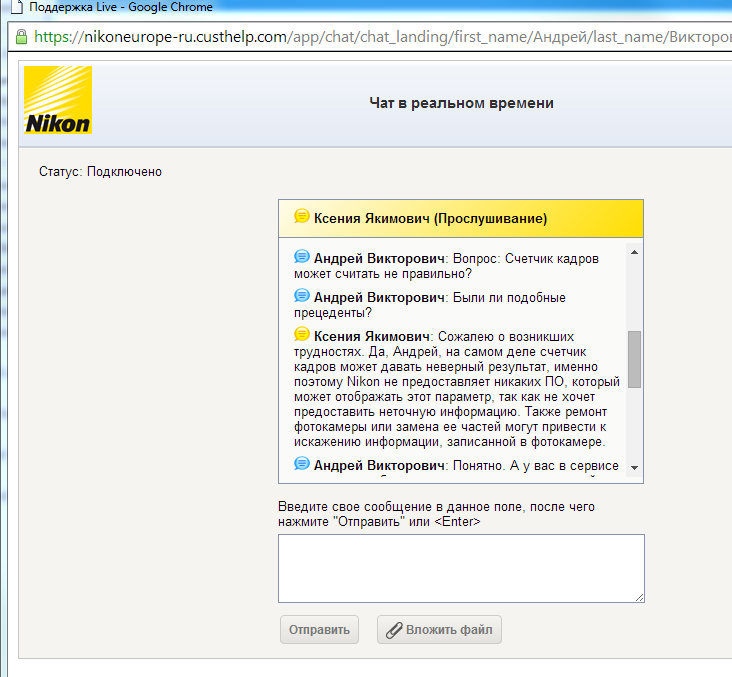Click window title 'Поддержка Live - Google Chrome'
The width and height of the screenshot is (732, 677).
pos(121,7)
